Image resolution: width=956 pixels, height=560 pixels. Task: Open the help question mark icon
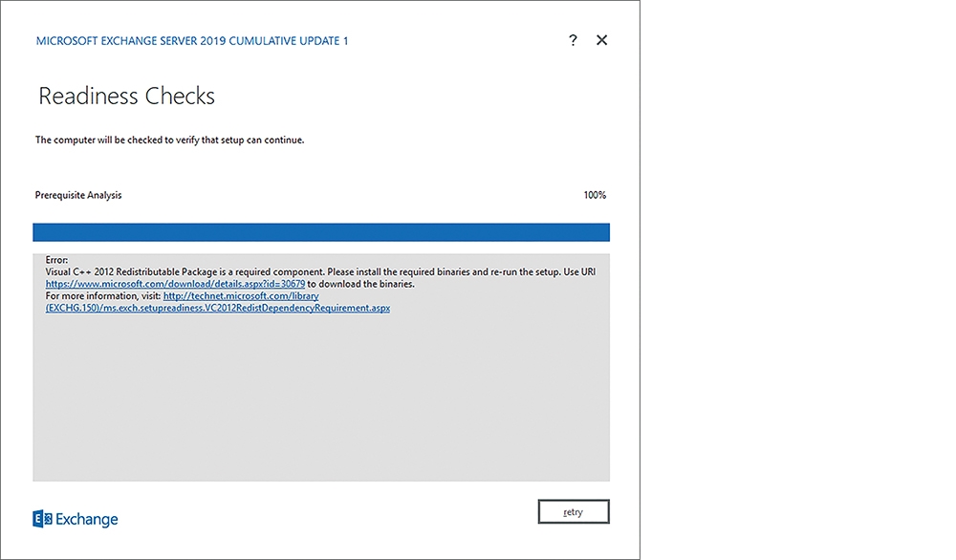point(573,40)
